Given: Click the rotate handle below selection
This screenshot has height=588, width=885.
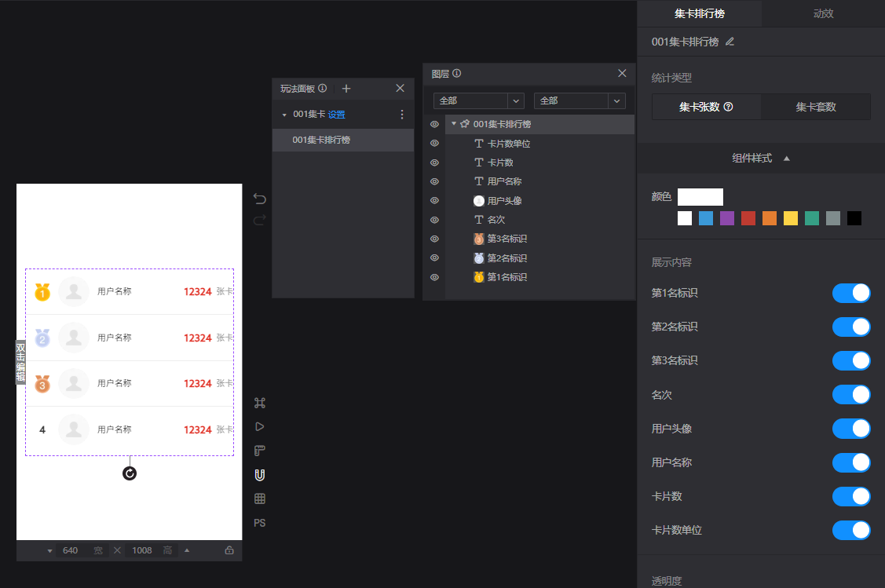Looking at the screenshot, I should click(130, 473).
